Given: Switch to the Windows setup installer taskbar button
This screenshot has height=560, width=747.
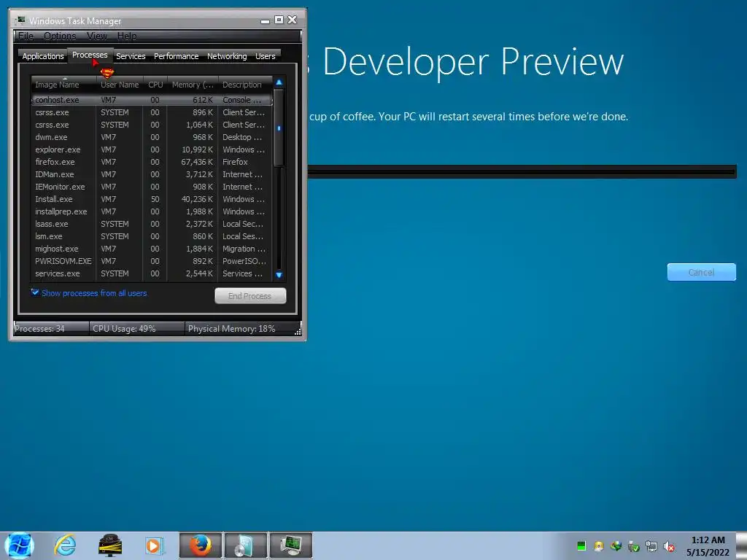Looking at the screenshot, I should [246, 545].
